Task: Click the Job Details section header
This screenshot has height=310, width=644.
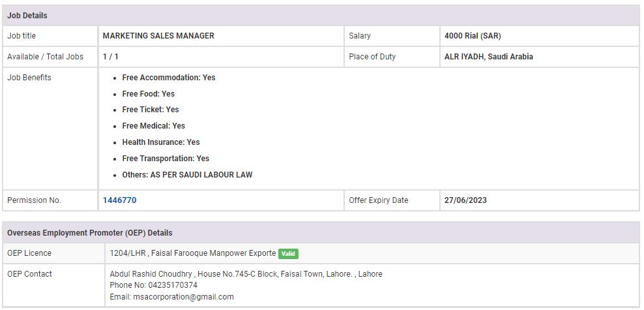Action: [x=27, y=16]
